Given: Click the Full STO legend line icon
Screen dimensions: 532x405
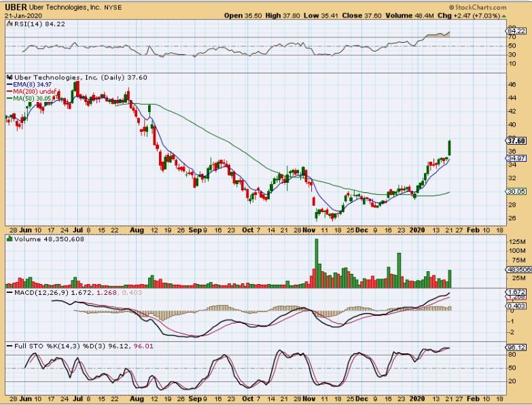Looking at the screenshot, I should click(10, 347).
